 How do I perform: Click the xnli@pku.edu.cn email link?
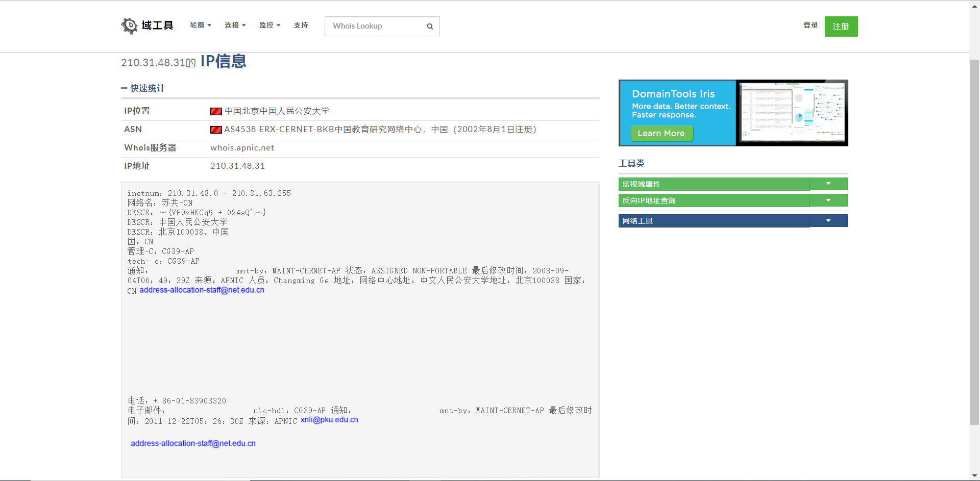click(329, 420)
